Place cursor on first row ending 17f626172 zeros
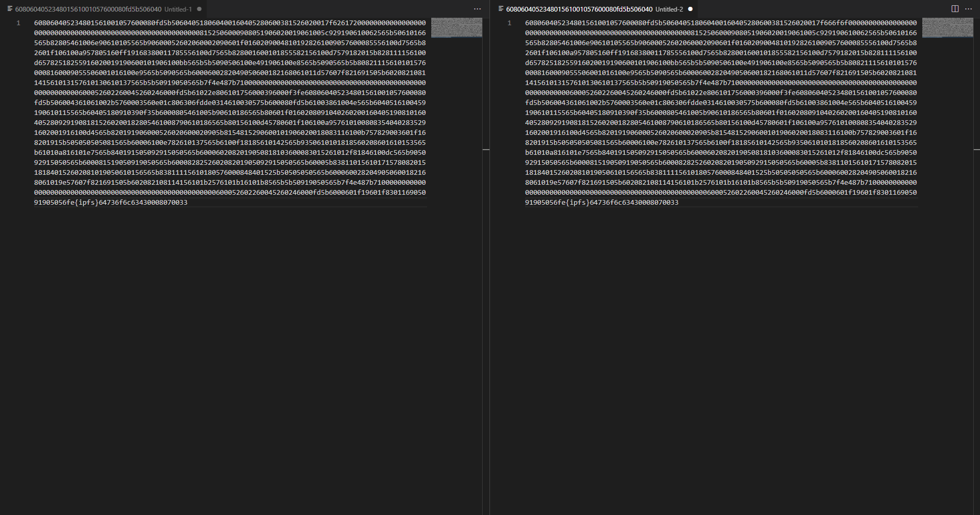 tap(230, 23)
